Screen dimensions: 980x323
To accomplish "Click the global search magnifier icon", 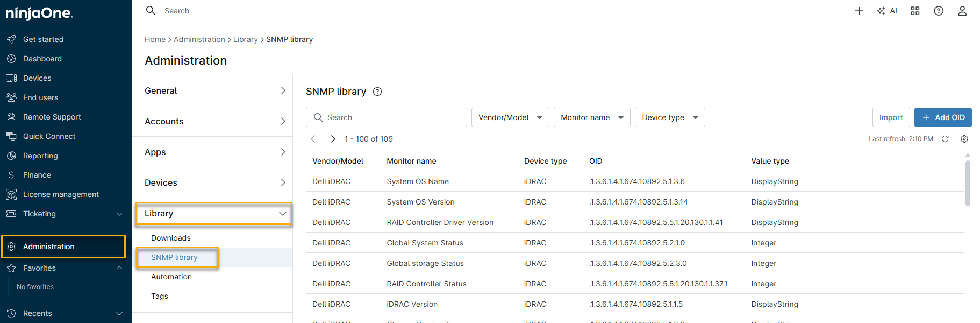I will [151, 10].
